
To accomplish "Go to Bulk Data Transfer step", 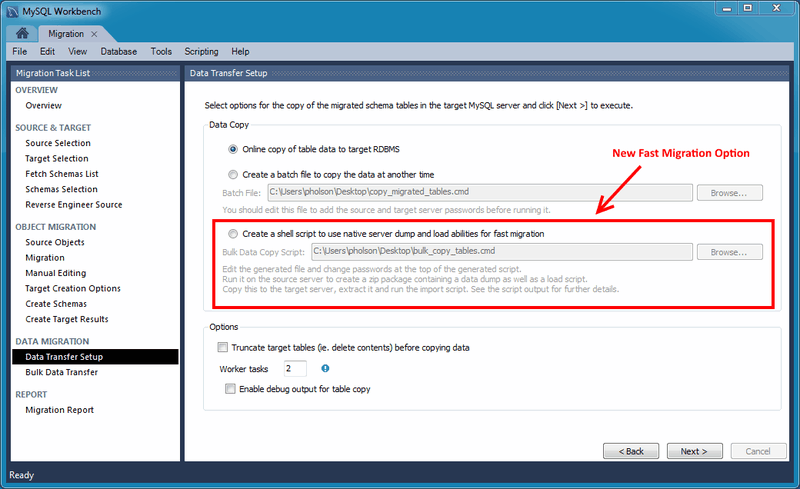I will (x=61, y=372).
